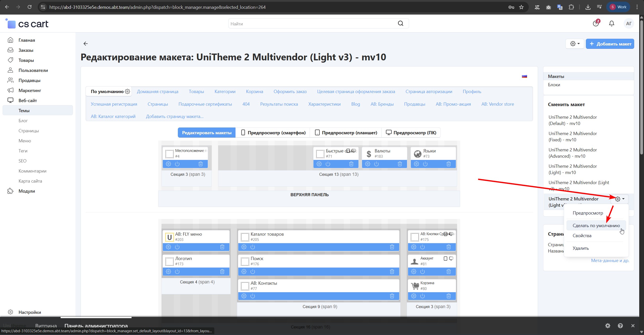Expand Пользователи section in sidebar
Screen dimensions: 644x335
(x=33, y=70)
